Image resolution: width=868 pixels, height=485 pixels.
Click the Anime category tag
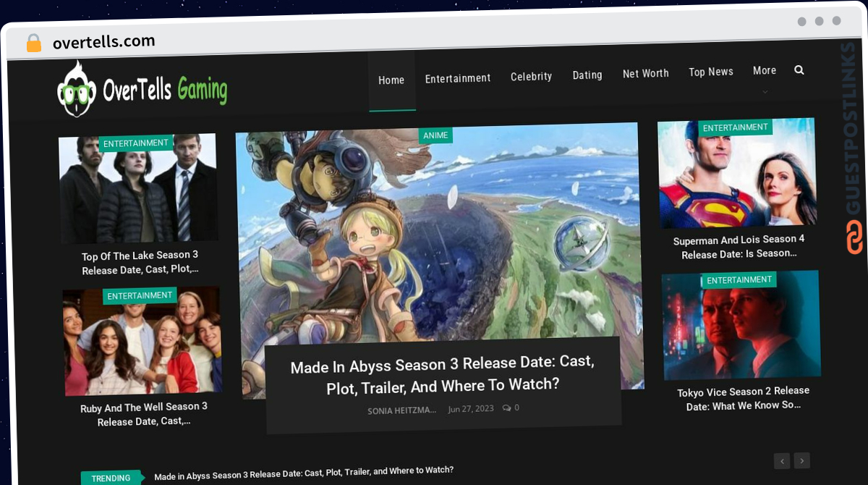tap(435, 135)
